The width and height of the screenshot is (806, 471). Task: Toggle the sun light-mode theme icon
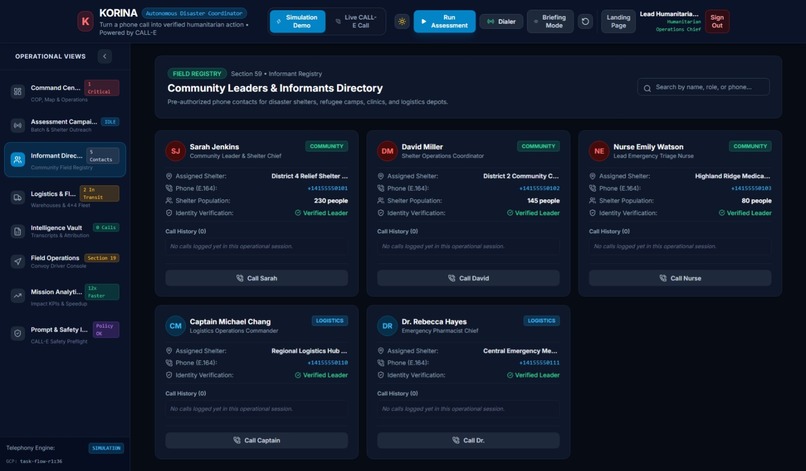(402, 22)
